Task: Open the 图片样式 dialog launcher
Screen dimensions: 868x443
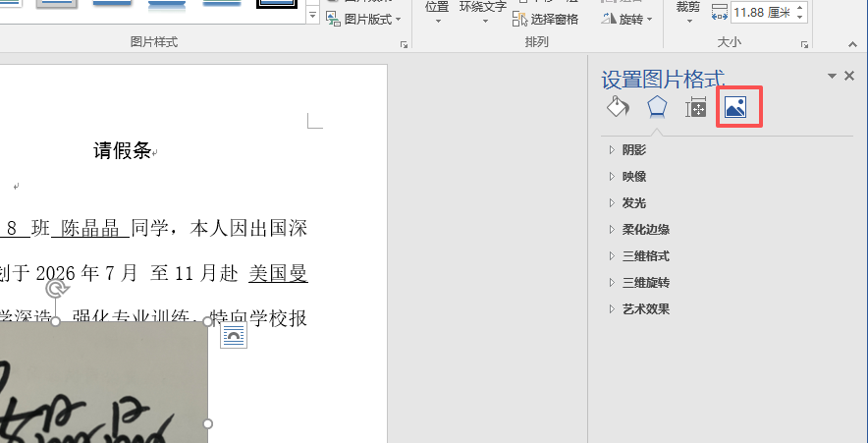Action: [x=404, y=44]
